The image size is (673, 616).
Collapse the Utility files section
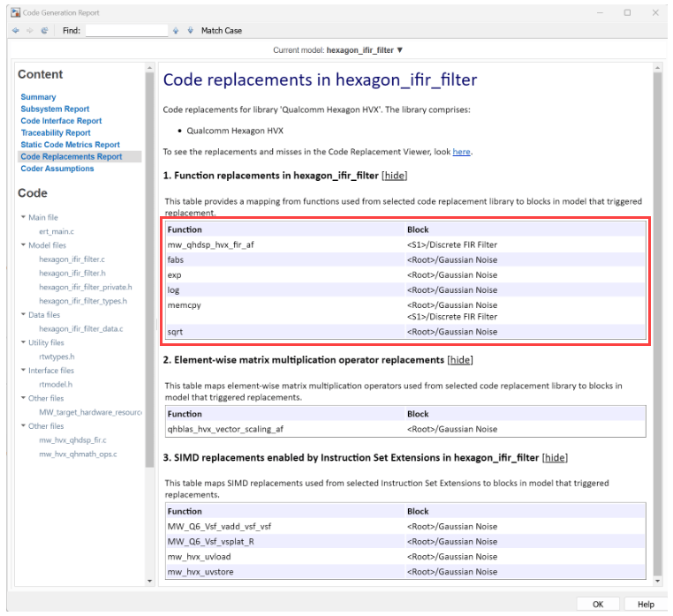click(23, 342)
